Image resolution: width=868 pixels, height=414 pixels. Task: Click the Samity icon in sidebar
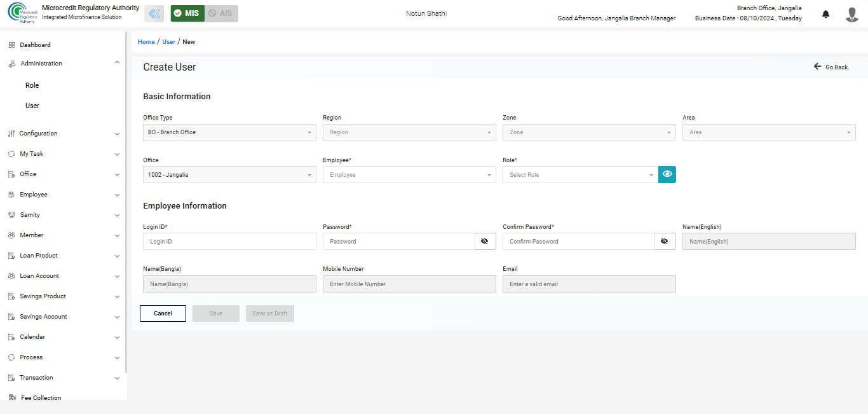pyautogui.click(x=11, y=215)
